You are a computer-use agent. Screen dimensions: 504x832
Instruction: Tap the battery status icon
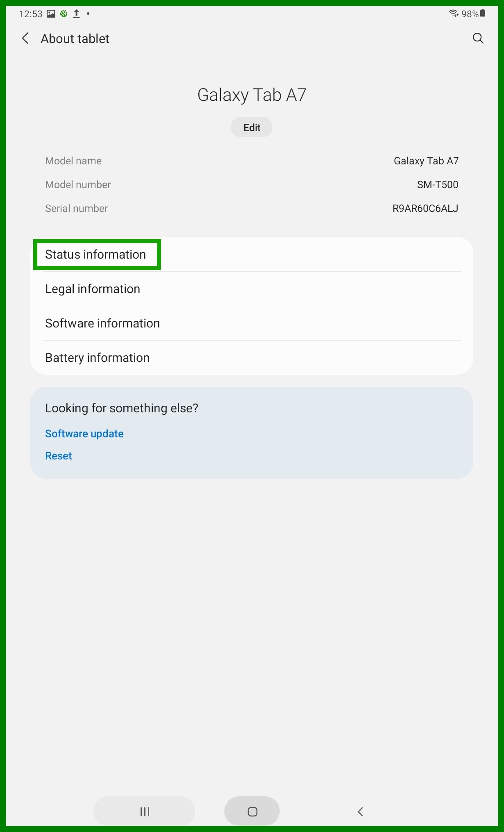(483, 14)
